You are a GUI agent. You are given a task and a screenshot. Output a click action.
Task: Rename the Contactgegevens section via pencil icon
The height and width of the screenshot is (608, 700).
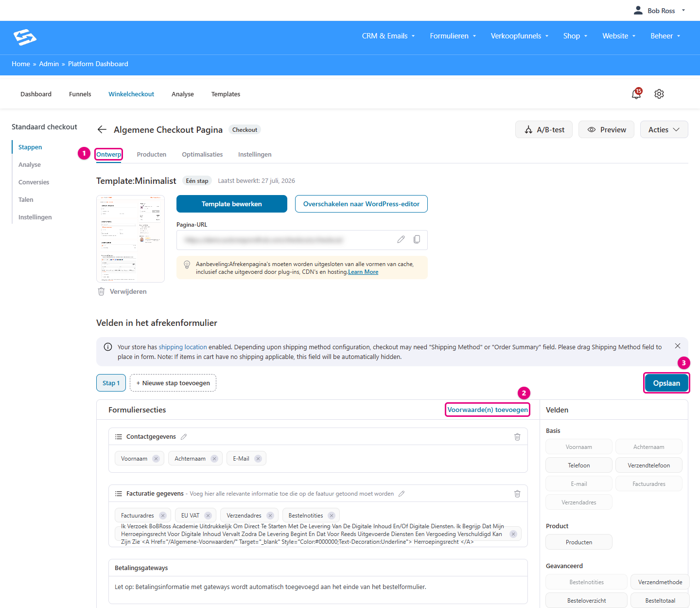184,437
